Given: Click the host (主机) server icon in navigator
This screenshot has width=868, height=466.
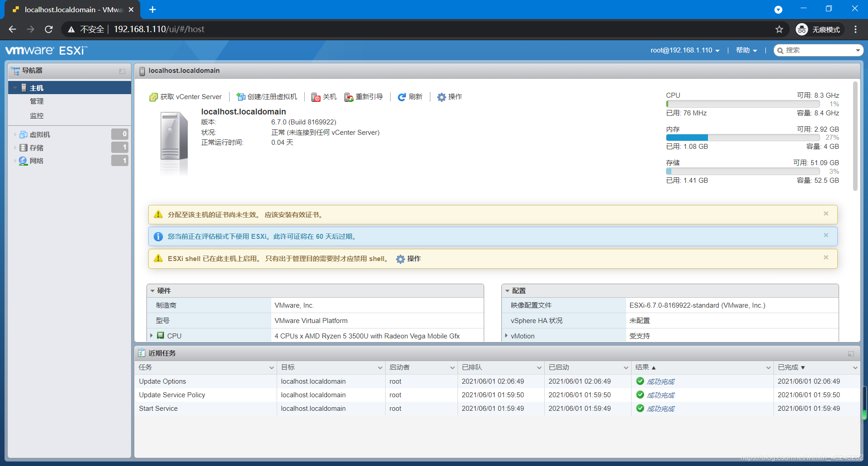Looking at the screenshot, I should click(24, 88).
